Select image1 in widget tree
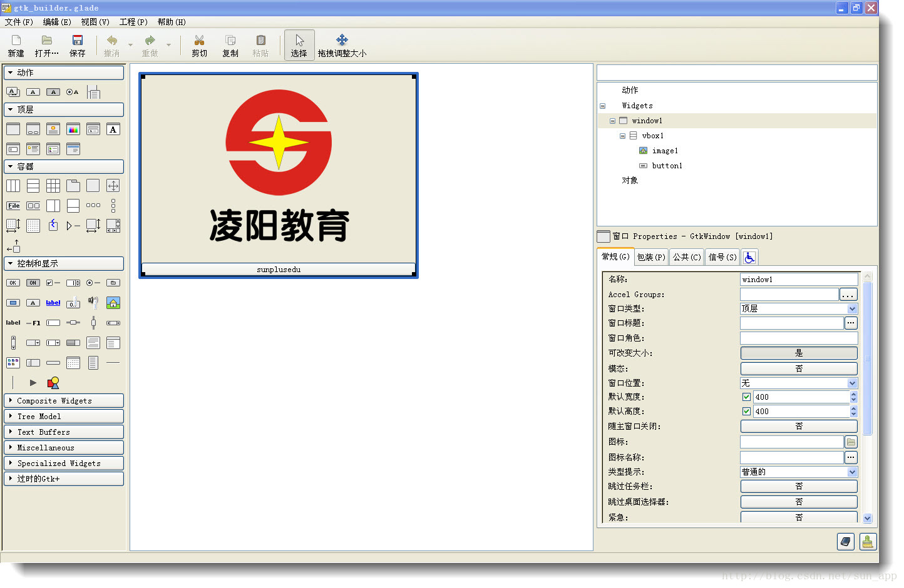 pos(665,151)
